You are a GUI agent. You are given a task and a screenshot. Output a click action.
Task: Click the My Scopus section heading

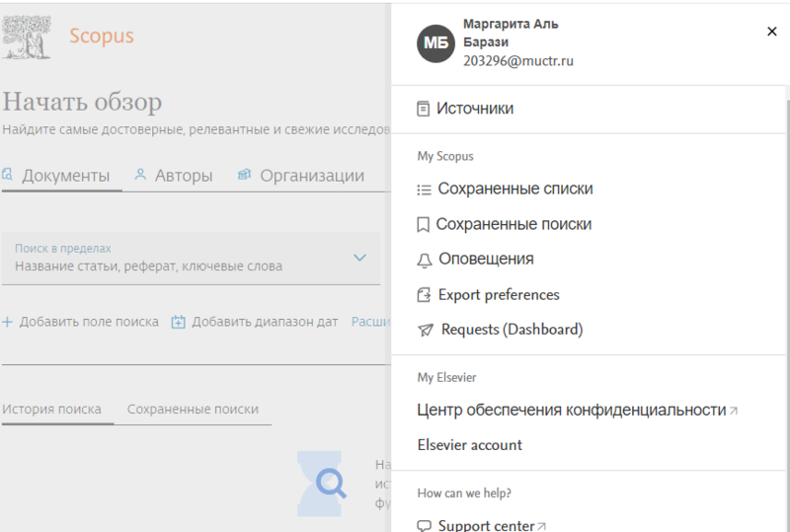tap(445, 156)
